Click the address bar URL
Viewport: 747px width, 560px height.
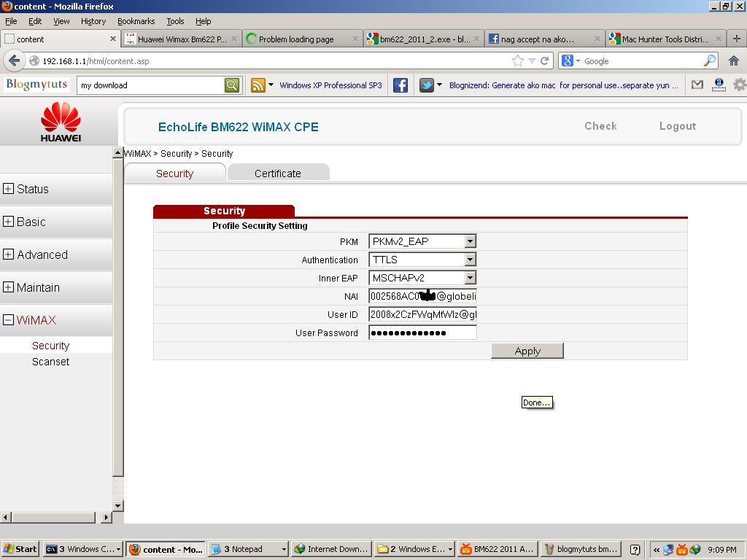[x=96, y=61]
